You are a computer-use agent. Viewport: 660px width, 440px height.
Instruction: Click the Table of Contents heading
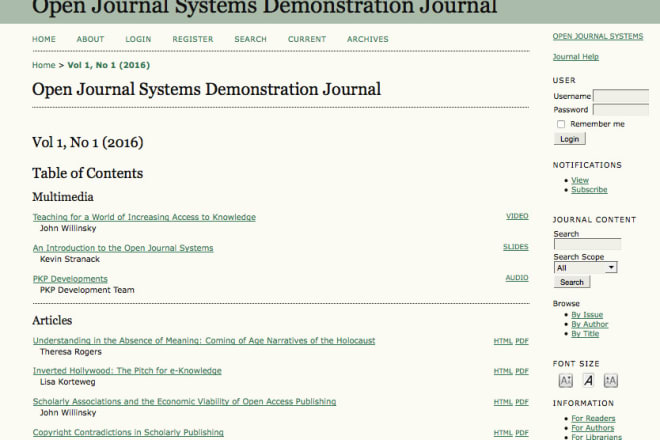[88, 173]
